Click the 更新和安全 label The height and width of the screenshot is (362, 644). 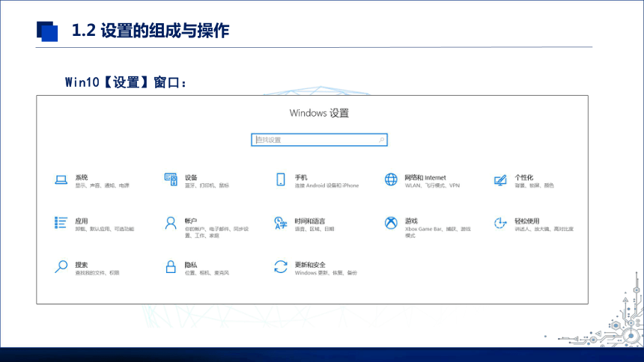(x=310, y=265)
